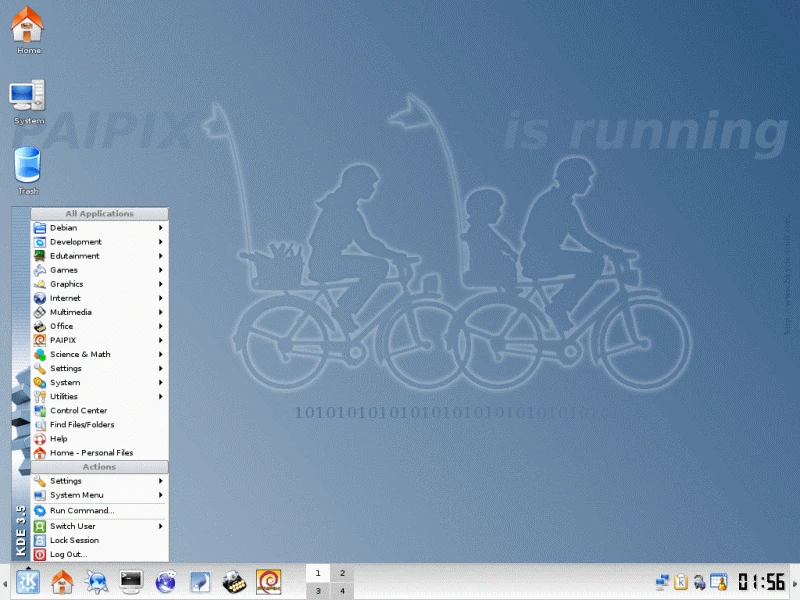This screenshot has width=800, height=600.
Task: Click the network monitor icon in system tray
Action: (x=661, y=580)
